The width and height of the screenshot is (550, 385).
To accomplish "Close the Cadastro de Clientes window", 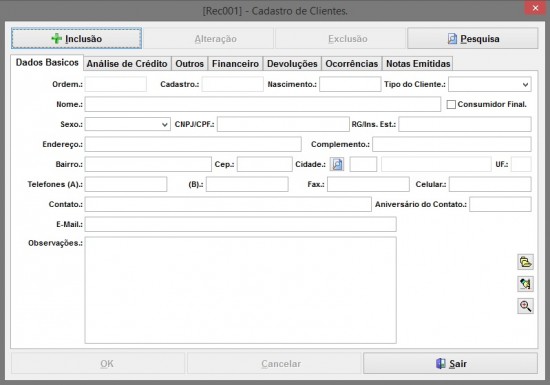I will click(535, 8).
